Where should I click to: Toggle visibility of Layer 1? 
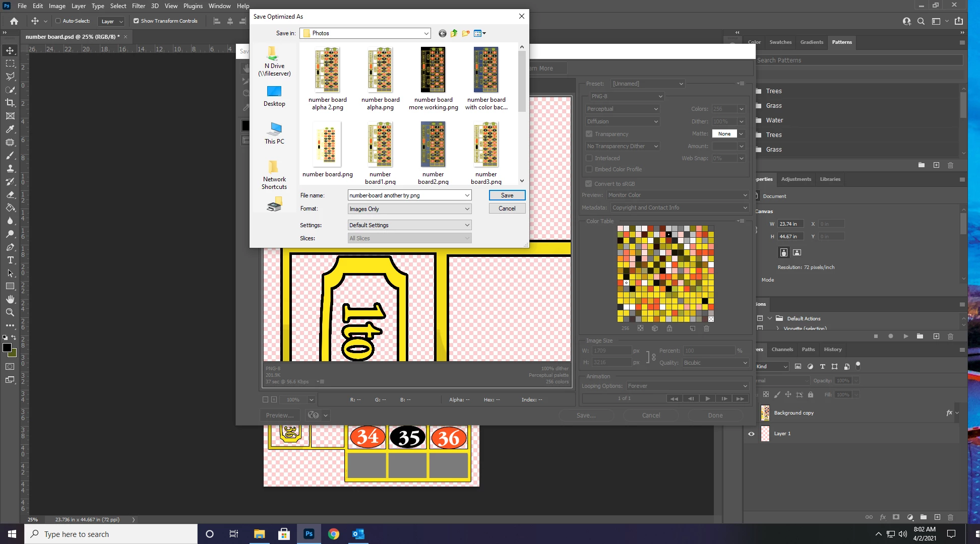(x=751, y=433)
